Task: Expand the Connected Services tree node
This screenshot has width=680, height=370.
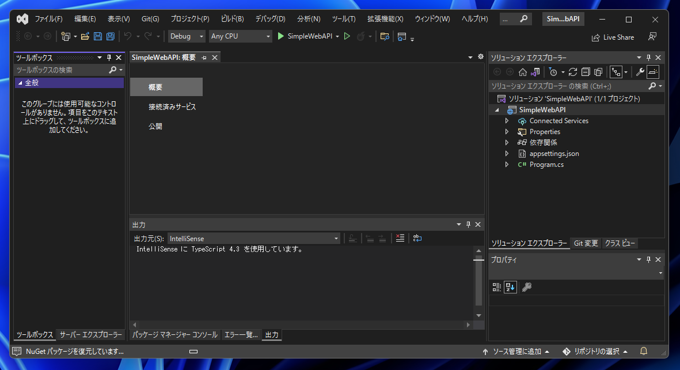Action: (x=507, y=121)
